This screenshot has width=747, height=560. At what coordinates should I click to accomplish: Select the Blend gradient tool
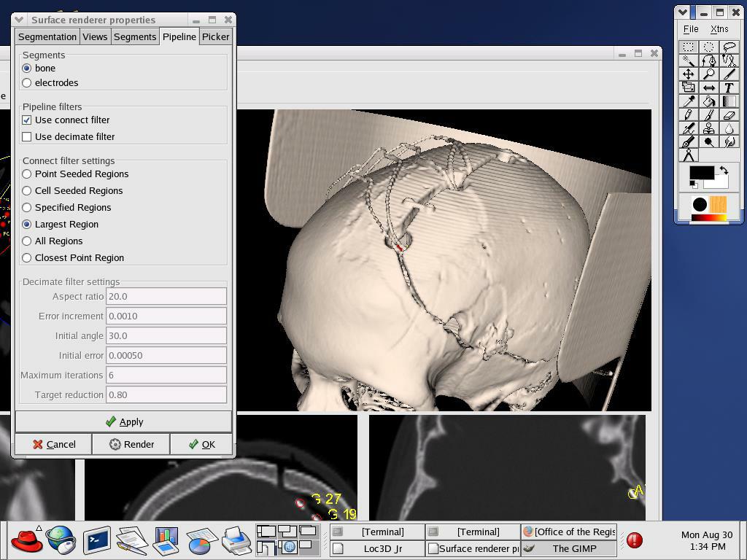click(x=729, y=101)
